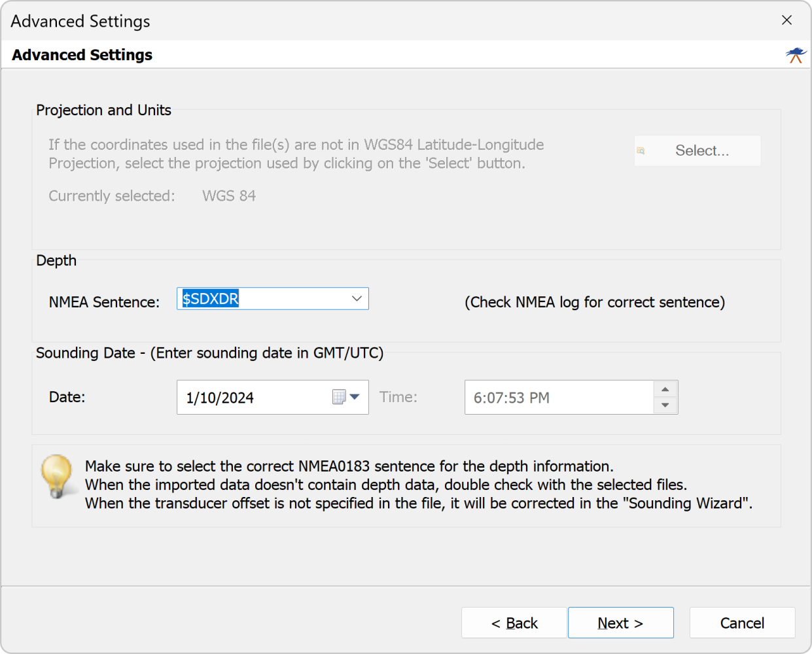Close the Advanced Settings dialog

(787, 20)
